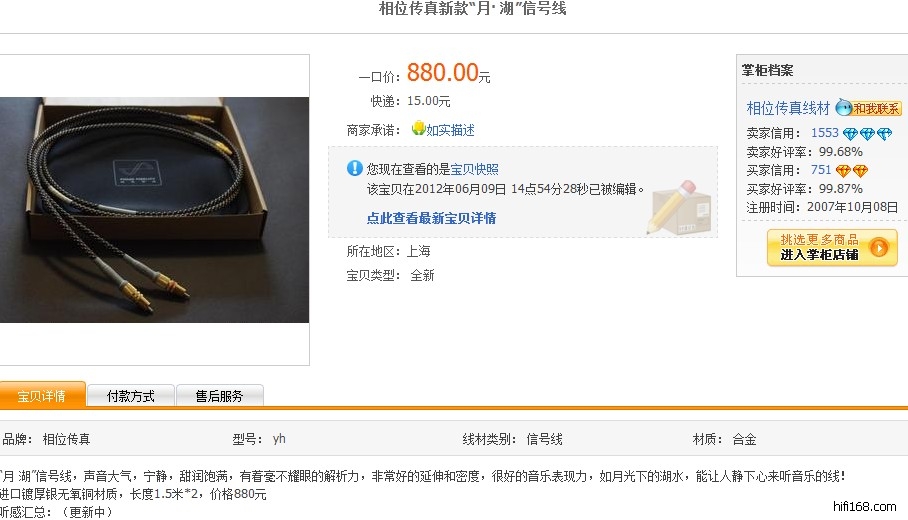Image resolution: width=908 pixels, height=520 pixels.
Task: Click buyer credit score 751
Action: (x=821, y=170)
